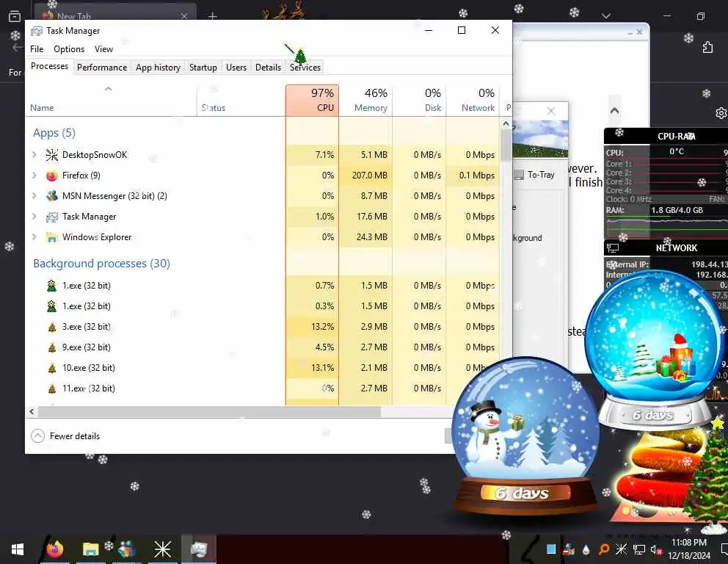Open the View menu in Task Manager
The height and width of the screenshot is (564, 728).
[103, 48]
